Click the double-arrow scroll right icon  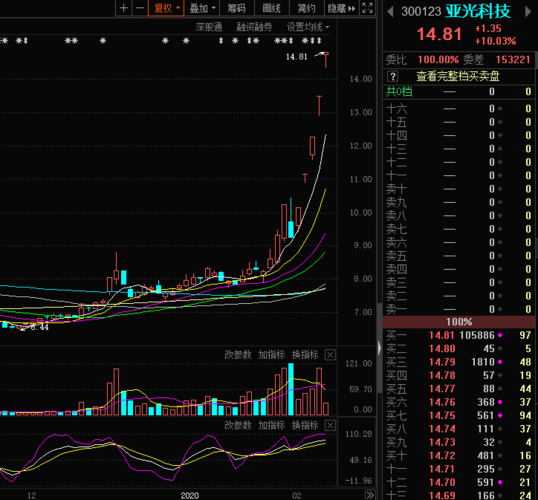pos(370,495)
